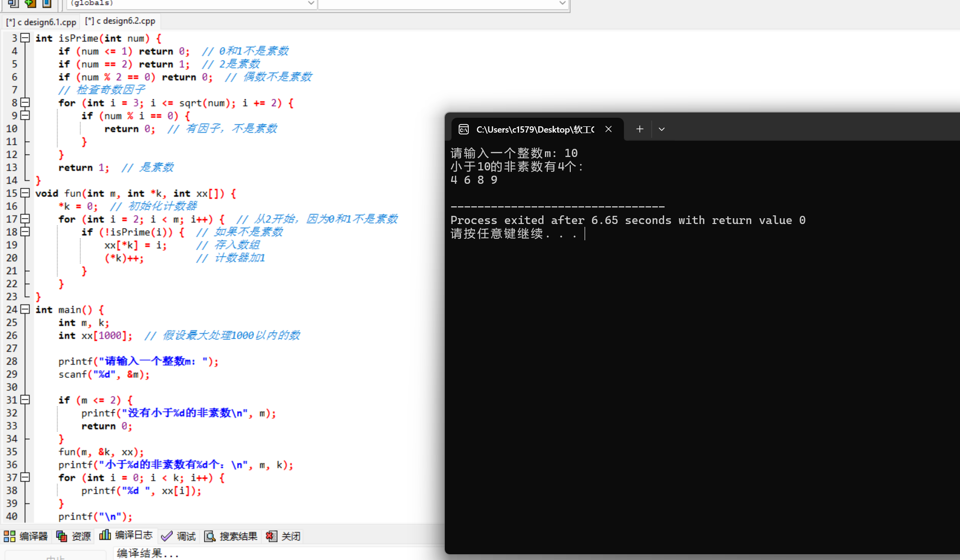This screenshot has height=560, width=960.
Task: Select the c design6.2.cpp tab
Action: 120,21
